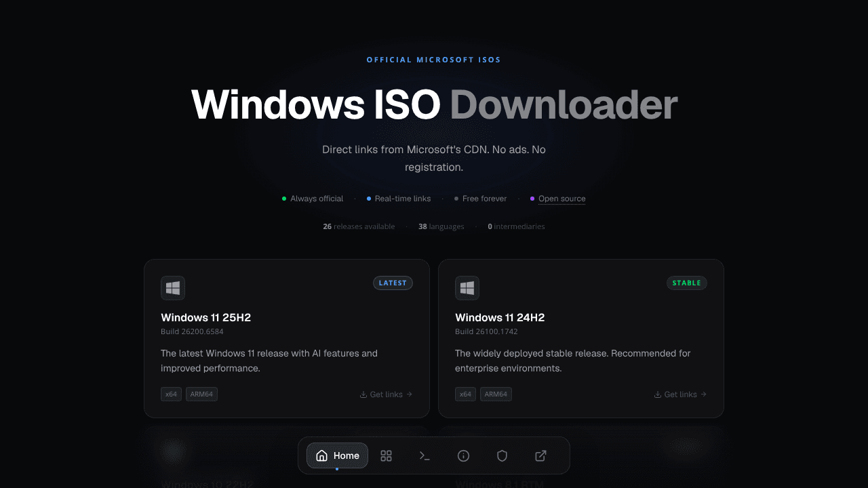The height and width of the screenshot is (488, 868).
Task: Click Build 26200.6584 text
Action: [192, 332]
